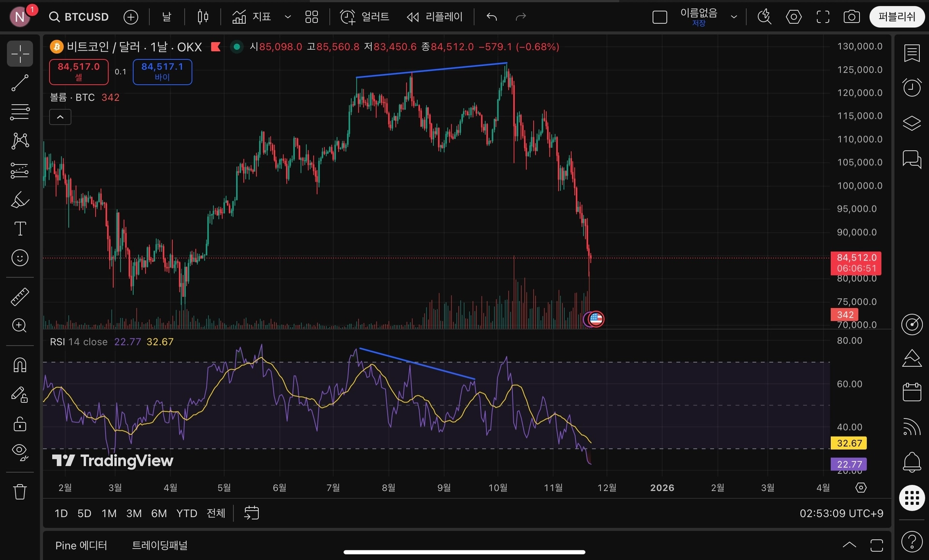Toggle magnet mode snapping

pos(20,365)
